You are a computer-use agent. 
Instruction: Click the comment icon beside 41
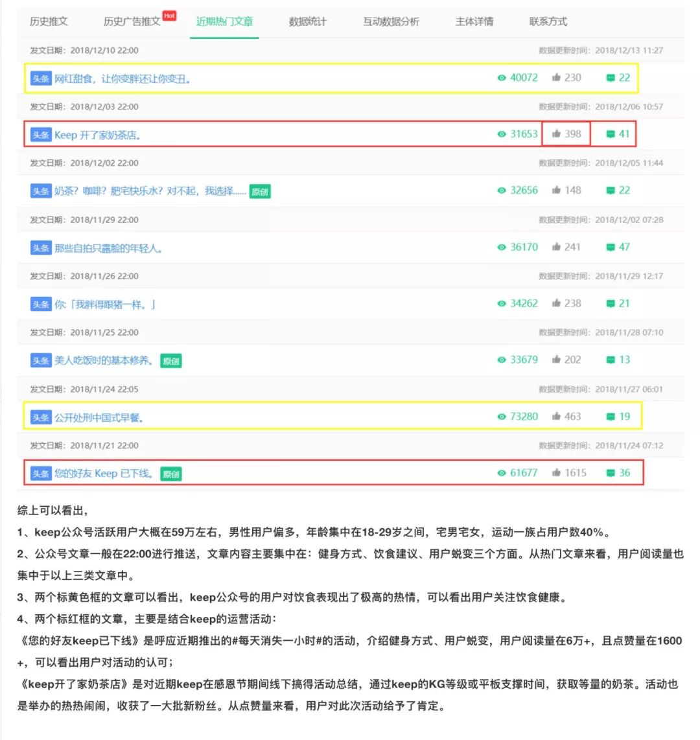611,135
